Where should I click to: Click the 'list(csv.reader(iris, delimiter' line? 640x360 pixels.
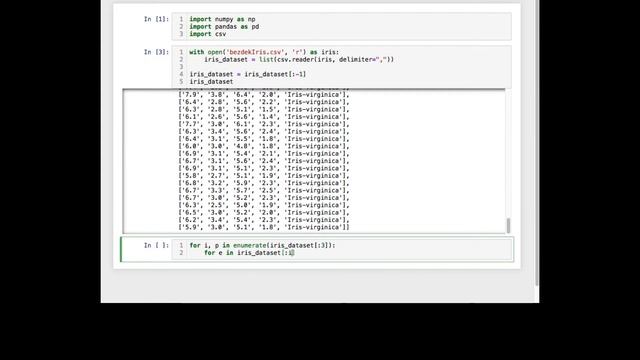coord(299,60)
